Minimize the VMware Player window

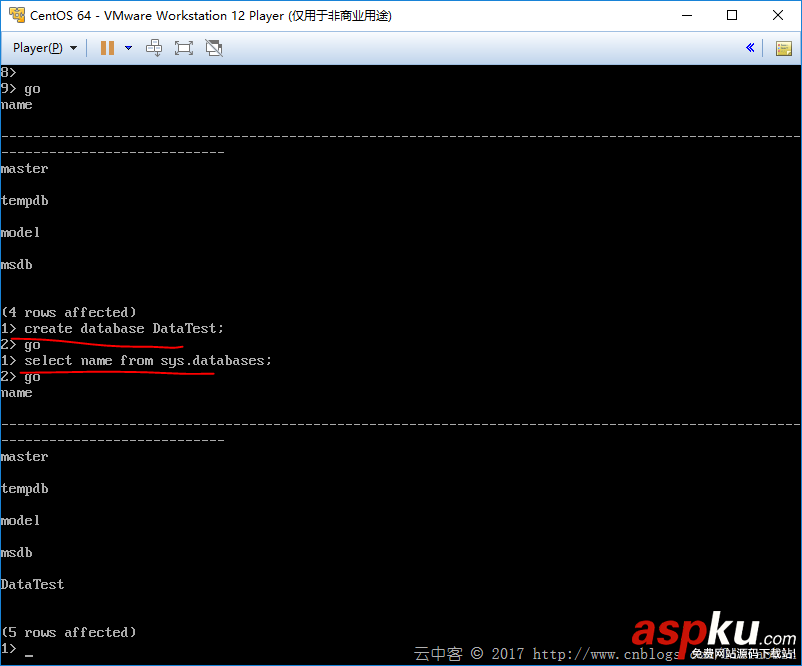click(687, 15)
